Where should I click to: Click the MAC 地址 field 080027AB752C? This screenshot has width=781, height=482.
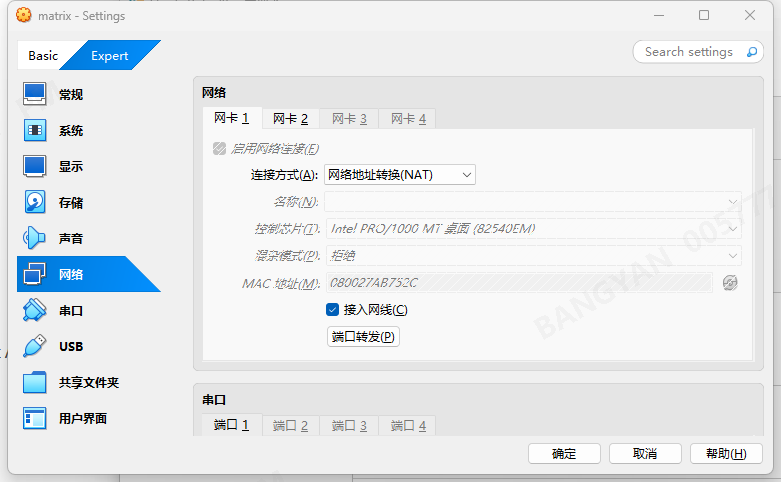[x=520, y=283]
